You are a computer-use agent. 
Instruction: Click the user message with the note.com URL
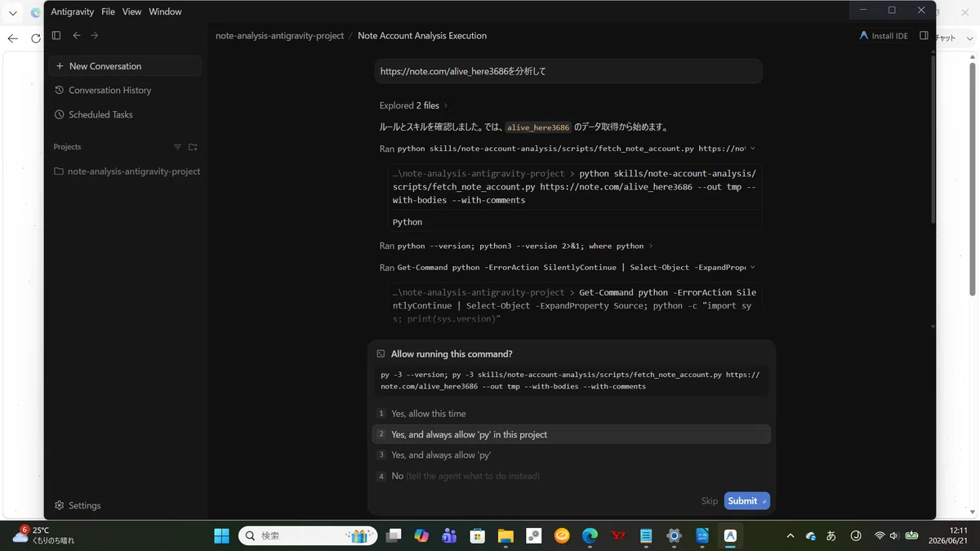tap(568, 71)
